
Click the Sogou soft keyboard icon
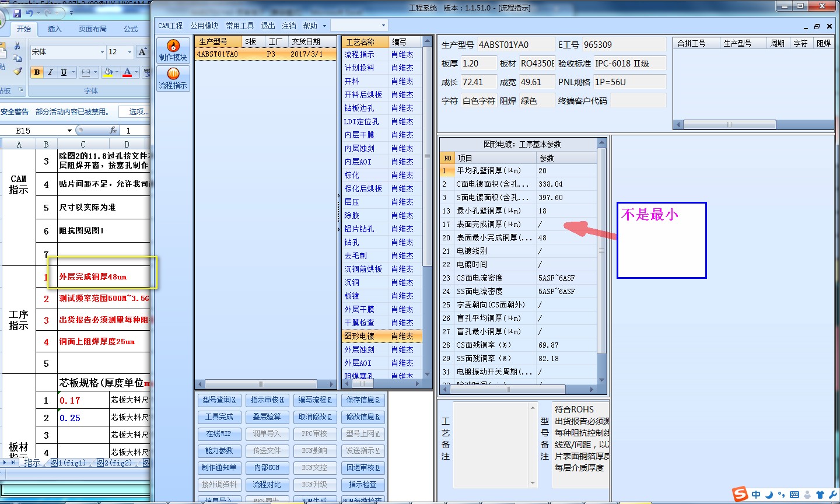[794, 495]
